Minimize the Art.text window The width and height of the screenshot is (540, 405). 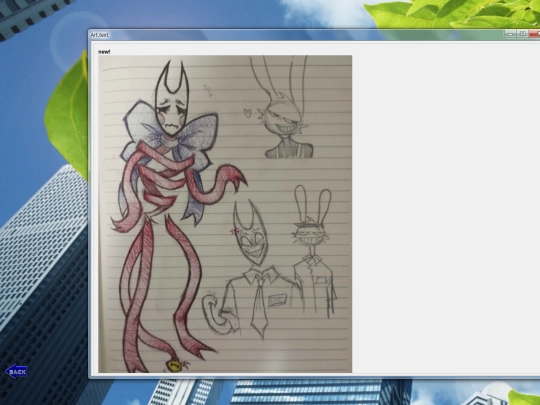pyautogui.click(x=510, y=33)
